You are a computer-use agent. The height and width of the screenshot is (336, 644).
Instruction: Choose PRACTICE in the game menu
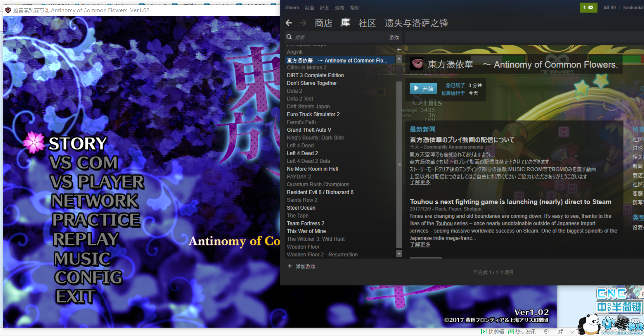tap(97, 220)
